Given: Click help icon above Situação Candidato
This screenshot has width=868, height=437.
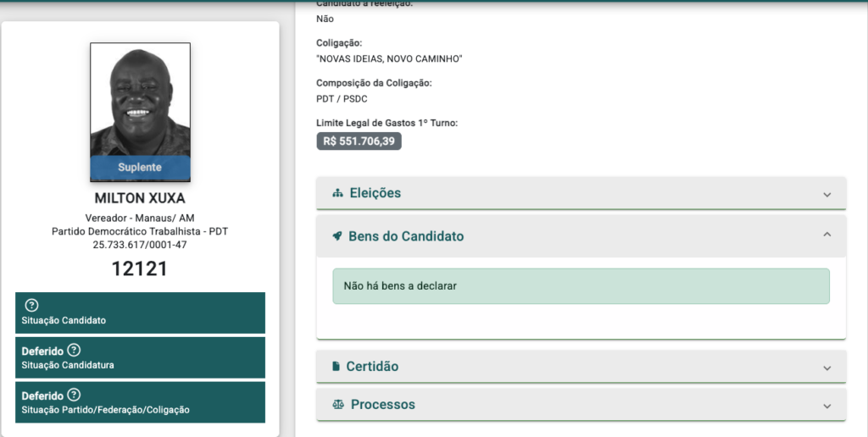Looking at the screenshot, I should point(31,305).
